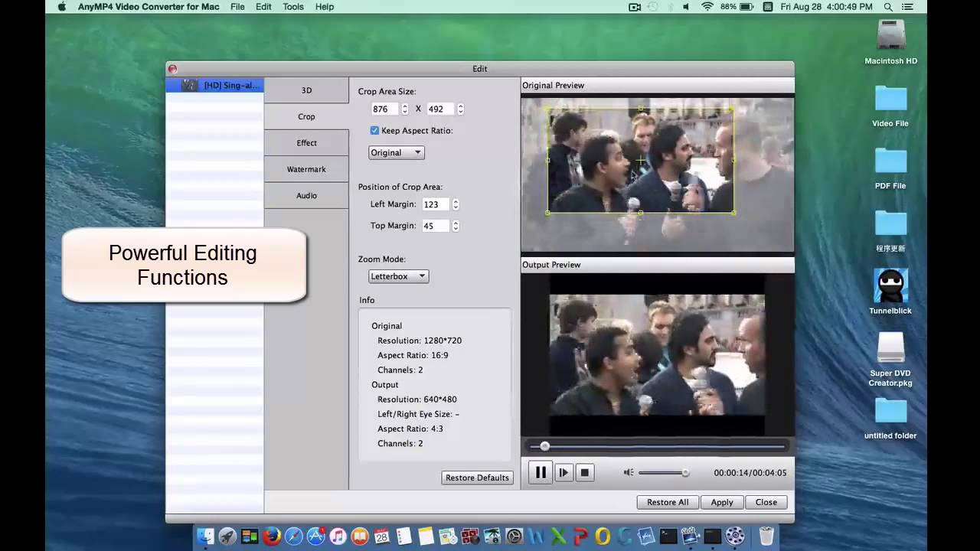Open the App Store dock icon
Viewport: 980px width, 551px height.
(316, 536)
